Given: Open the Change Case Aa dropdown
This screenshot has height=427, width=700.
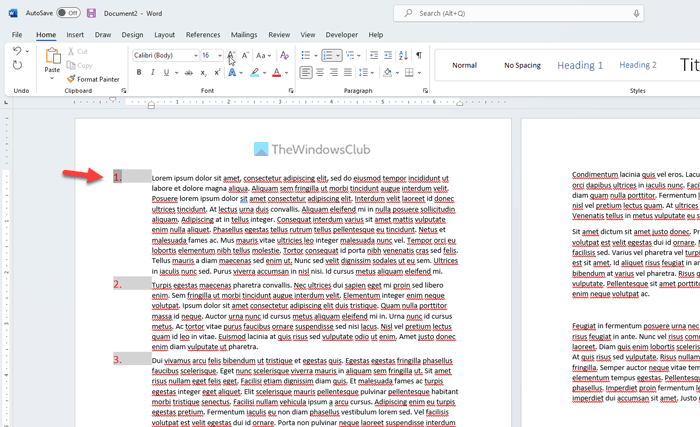Looking at the screenshot, I should pos(263,55).
